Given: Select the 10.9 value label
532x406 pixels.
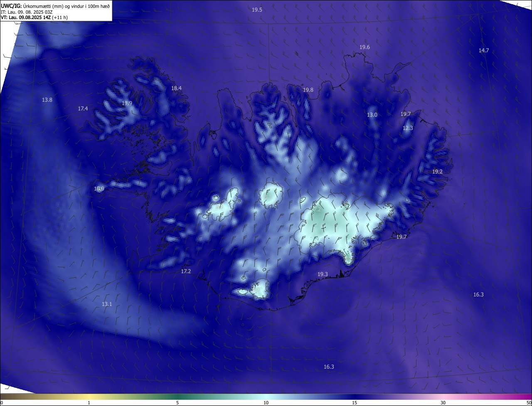Looking at the screenshot, I should point(99,188).
